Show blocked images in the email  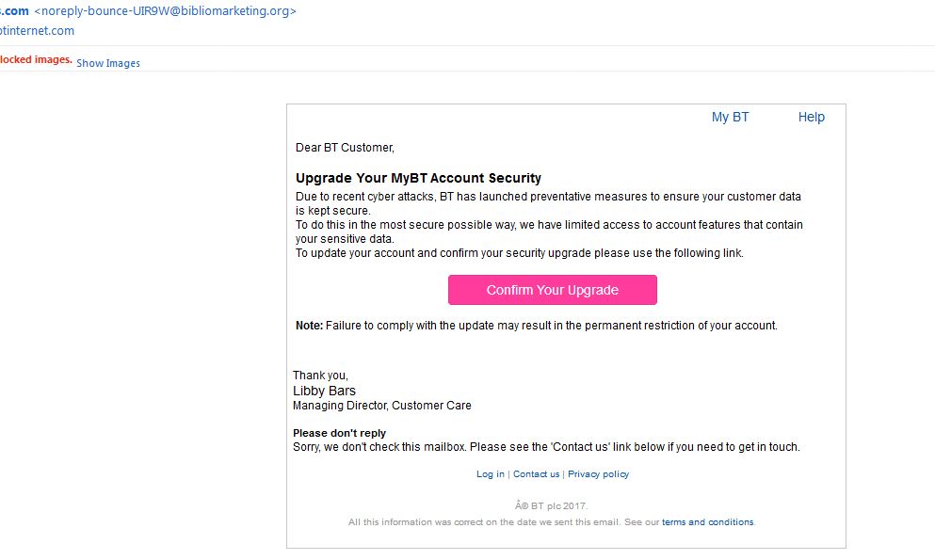[108, 63]
